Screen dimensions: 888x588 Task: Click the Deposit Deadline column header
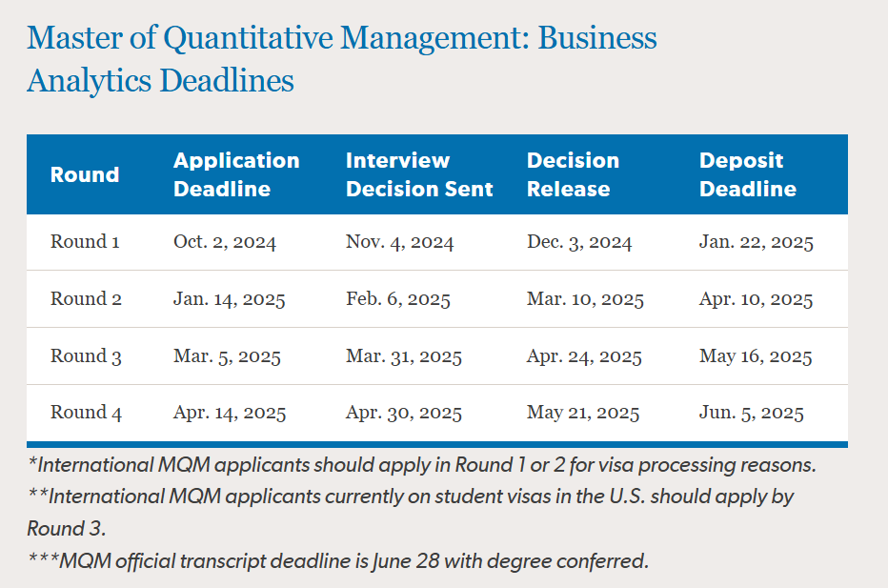pos(747,174)
